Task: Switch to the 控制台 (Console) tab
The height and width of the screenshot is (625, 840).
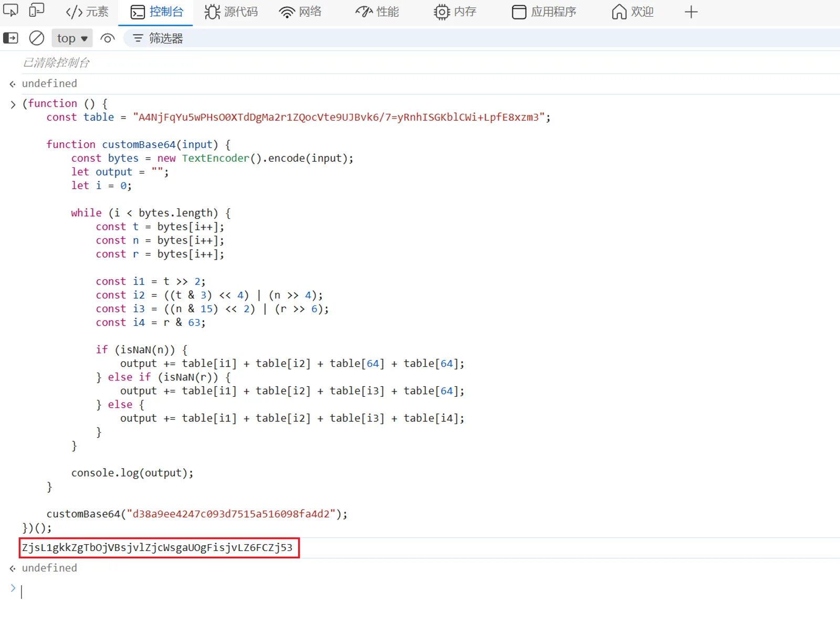Action: click(156, 12)
